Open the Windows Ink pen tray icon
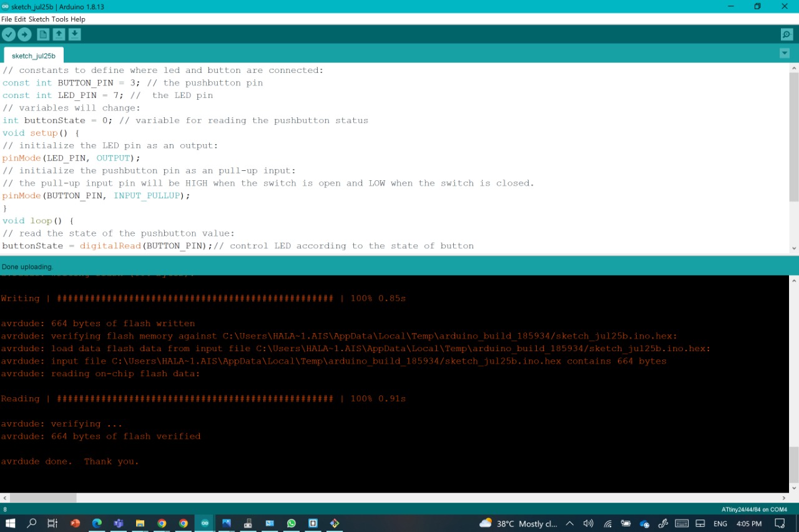 tap(663, 524)
